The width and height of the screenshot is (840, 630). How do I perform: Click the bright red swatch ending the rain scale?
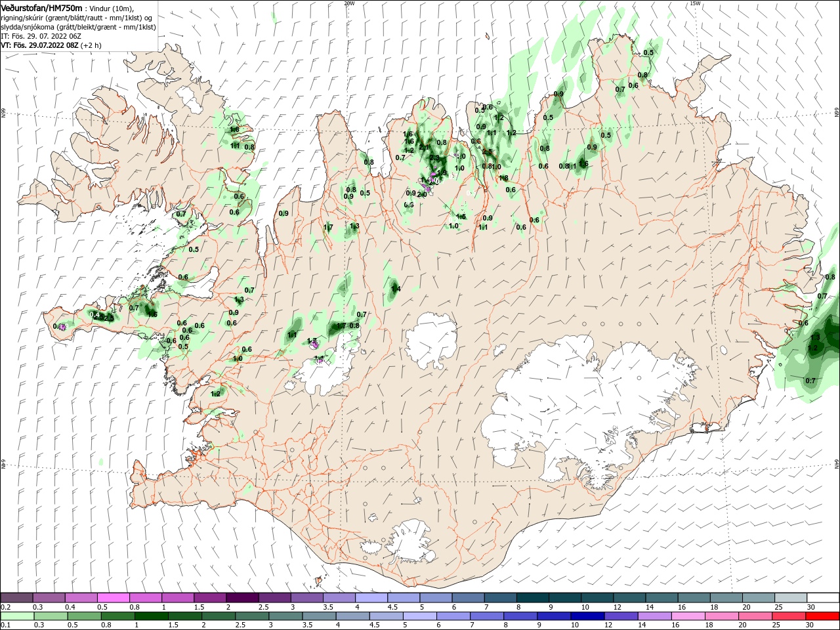tap(824, 616)
